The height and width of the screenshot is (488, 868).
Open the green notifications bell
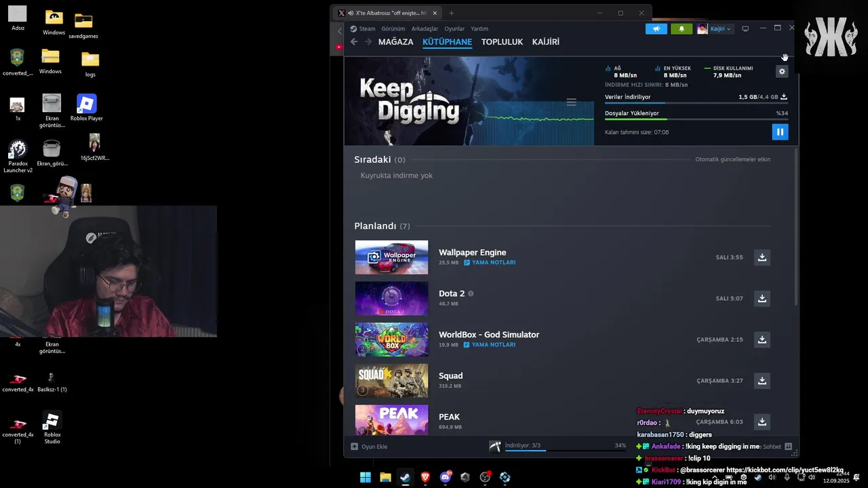tap(682, 28)
